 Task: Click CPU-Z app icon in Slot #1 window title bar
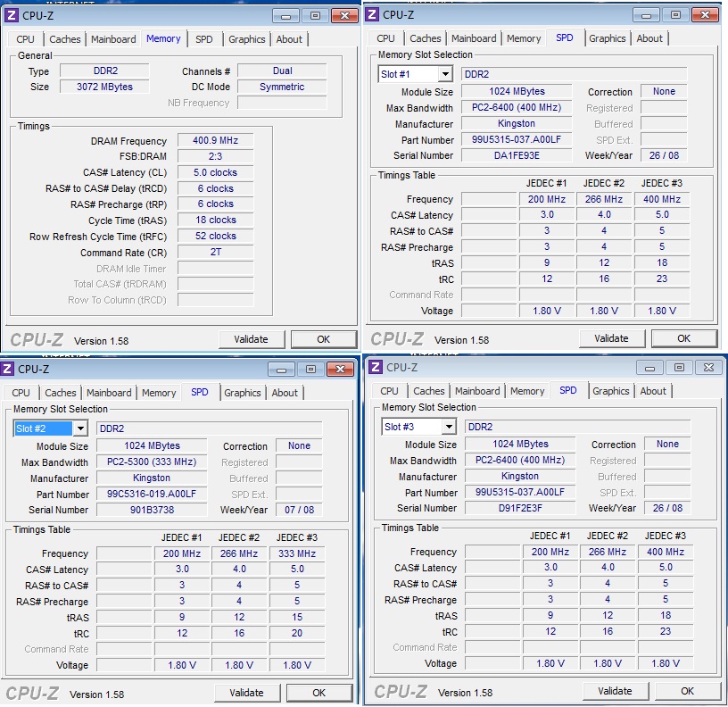[x=372, y=14]
